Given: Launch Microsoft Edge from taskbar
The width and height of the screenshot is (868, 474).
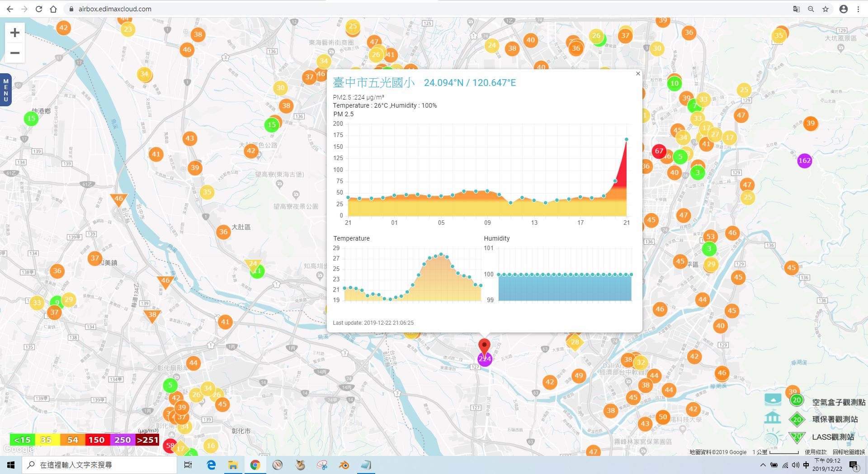Looking at the screenshot, I should click(211, 465).
